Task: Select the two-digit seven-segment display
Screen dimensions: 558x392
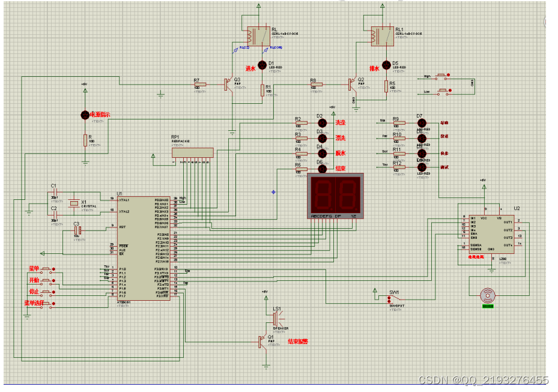Action: click(335, 196)
